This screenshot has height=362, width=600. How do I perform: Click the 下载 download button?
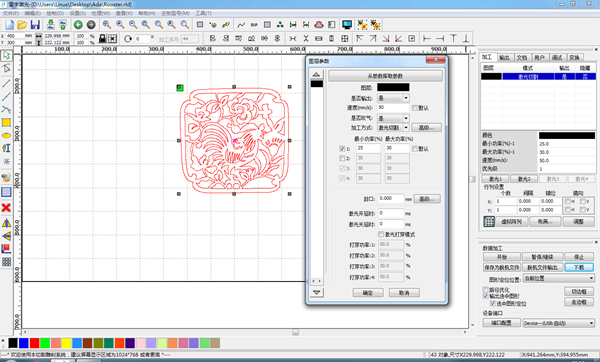click(x=579, y=267)
